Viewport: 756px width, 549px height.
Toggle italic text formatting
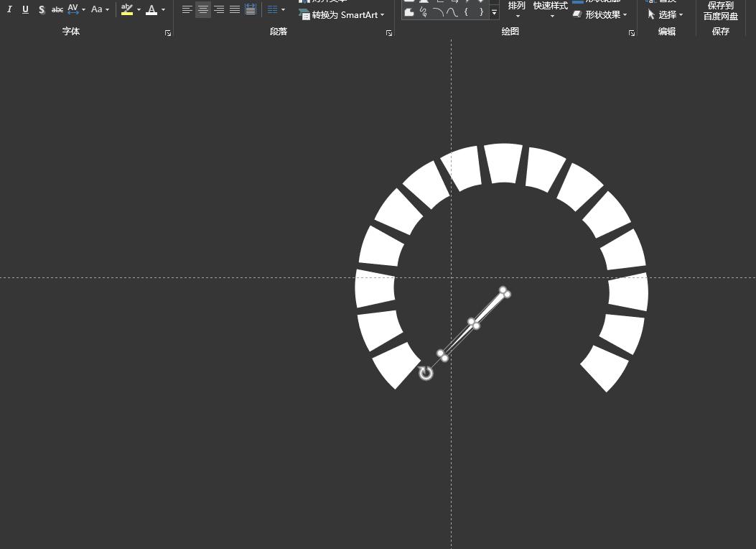pos(9,9)
